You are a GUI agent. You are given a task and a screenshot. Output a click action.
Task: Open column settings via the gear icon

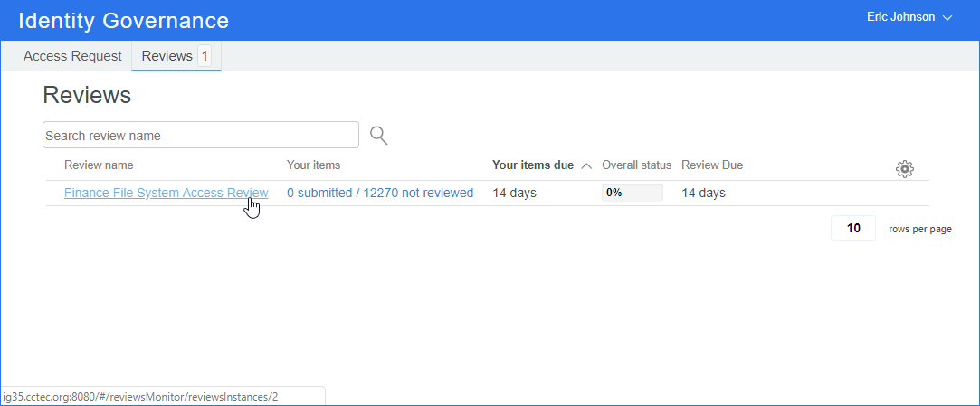[x=904, y=168]
